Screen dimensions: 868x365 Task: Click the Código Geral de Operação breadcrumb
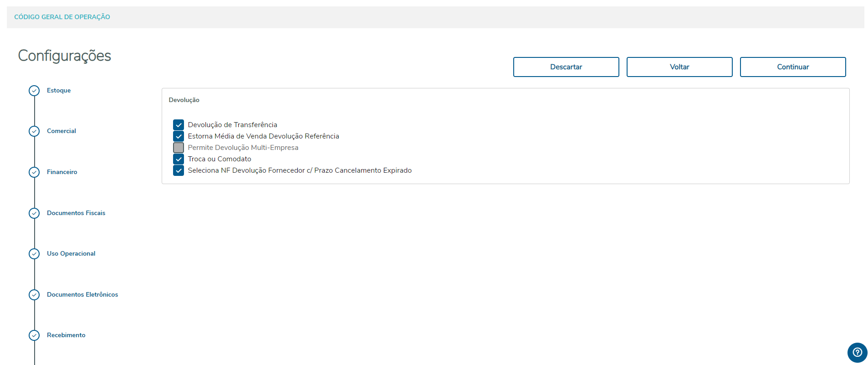62,17
